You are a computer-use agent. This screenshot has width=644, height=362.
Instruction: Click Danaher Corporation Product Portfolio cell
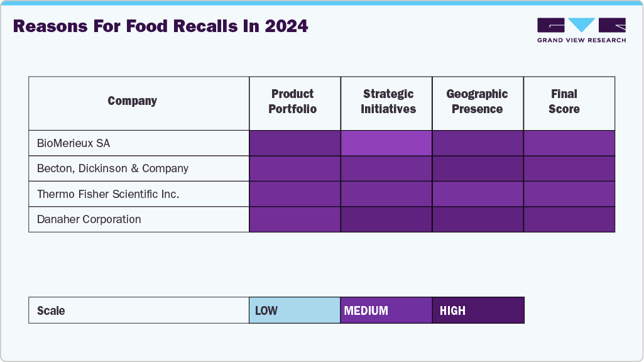tap(295, 219)
